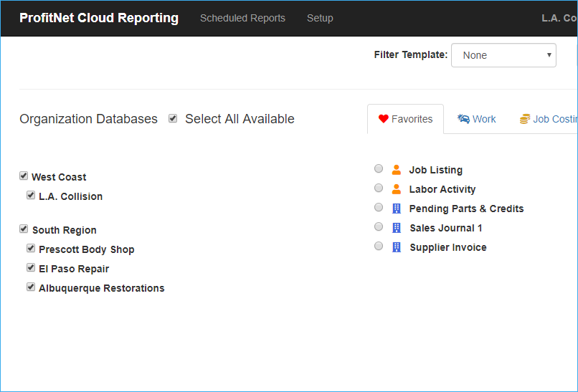Open the Filter Template dropdown
The width and height of the screenshot is (578, 392).
pos(503,55)
